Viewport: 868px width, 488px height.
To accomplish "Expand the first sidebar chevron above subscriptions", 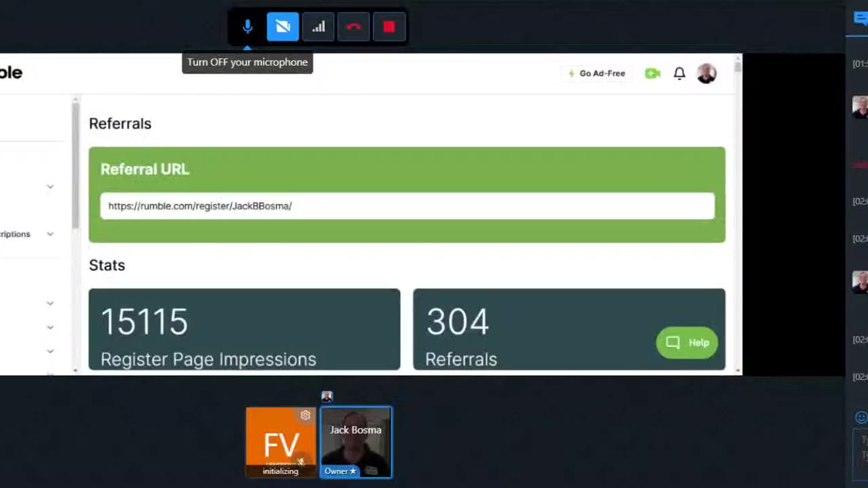I will (x=50, y=186).
